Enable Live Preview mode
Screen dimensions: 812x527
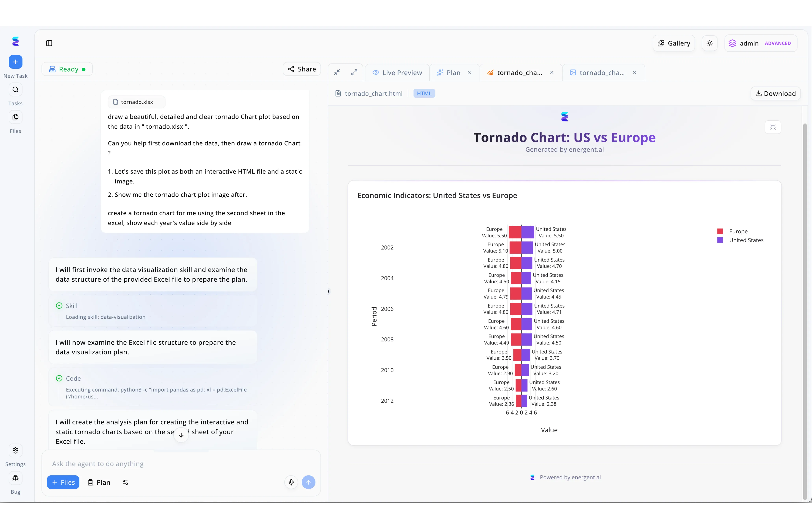tap(397, 72)
